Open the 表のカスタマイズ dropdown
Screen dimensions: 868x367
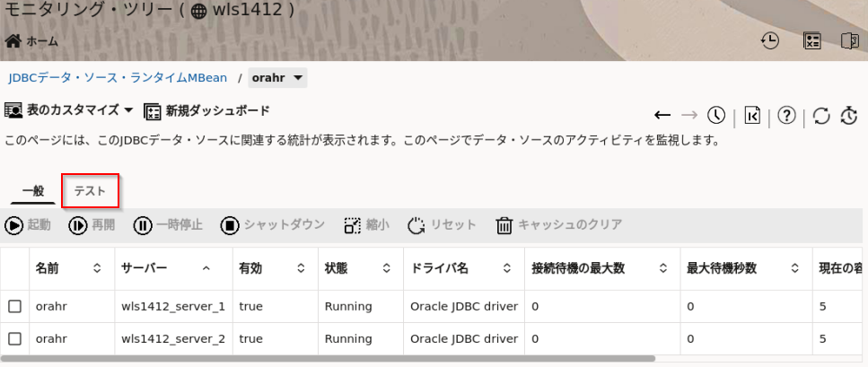(x=69, y=110)
